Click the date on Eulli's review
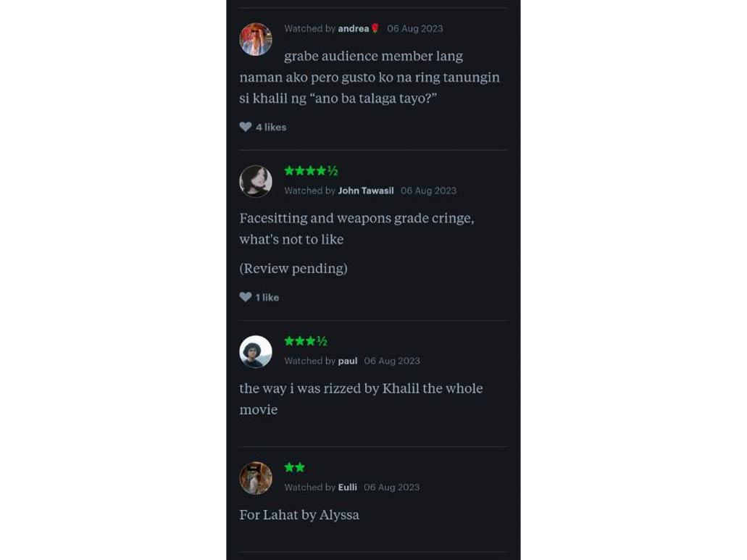The image size is (747, 560). point(392,488)
